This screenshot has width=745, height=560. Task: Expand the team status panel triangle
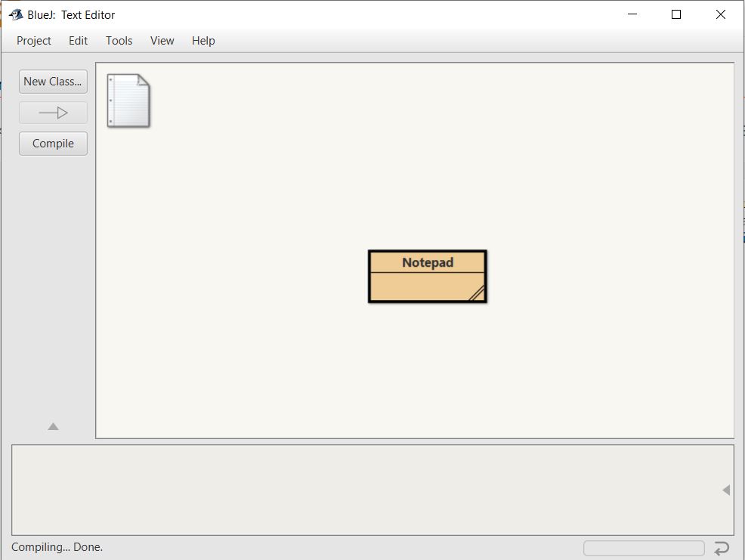click(x=53, y=426)
